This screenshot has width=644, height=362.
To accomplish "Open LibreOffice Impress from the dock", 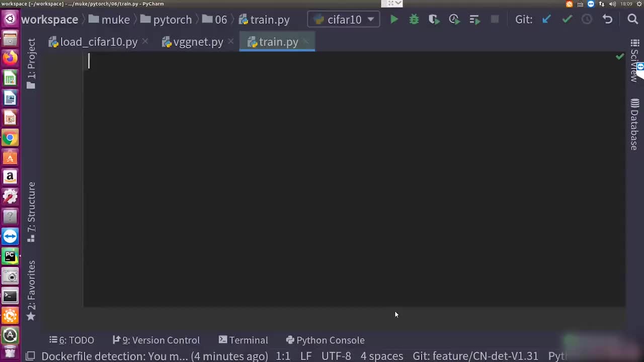I will 10,118.
